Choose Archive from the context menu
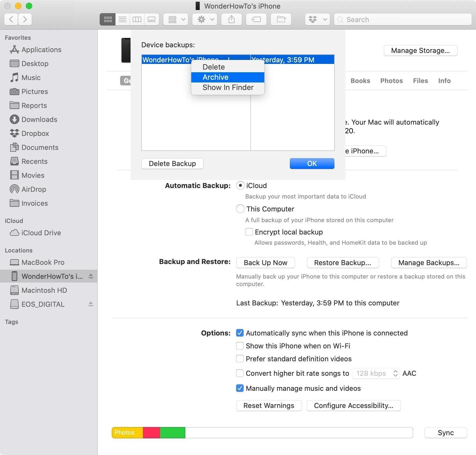The image size is (476, 455). (x=228, y=77)
